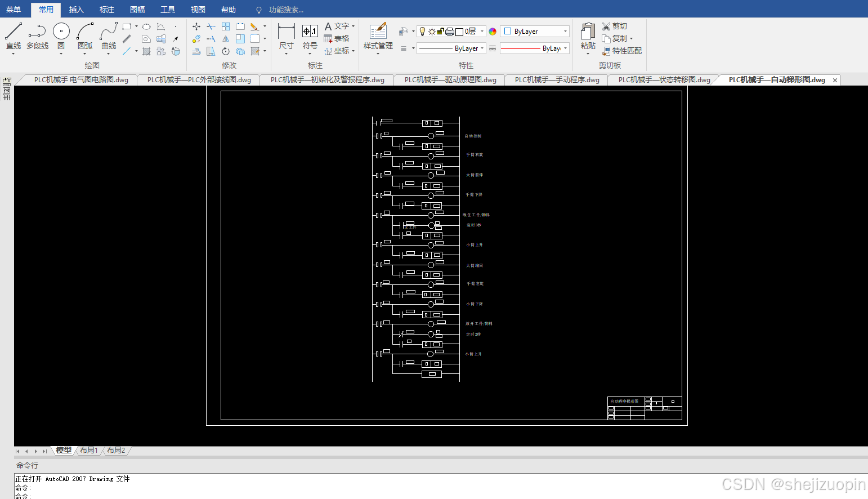The height and width of the screenshot is (499, 868).
Task: Open the Layer Manager icon in Properties panel
Action: tap(403, 32)
